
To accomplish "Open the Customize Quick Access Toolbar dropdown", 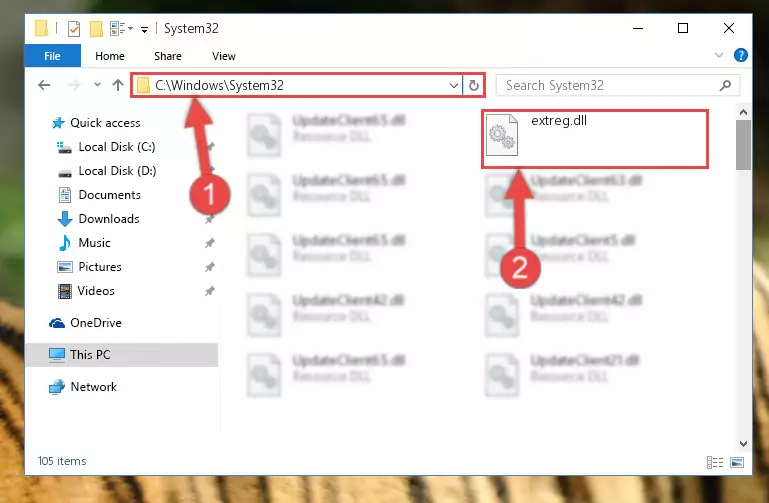I will 144,30.
